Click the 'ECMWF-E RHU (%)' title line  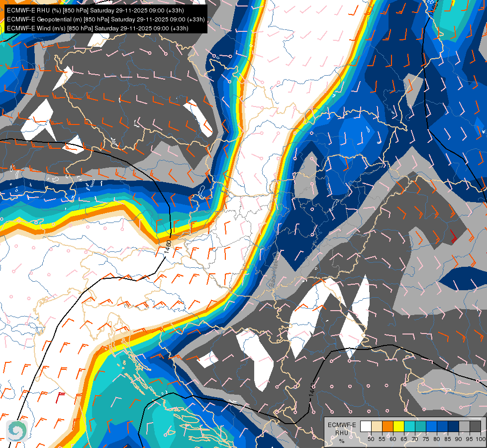coord(96,10)
